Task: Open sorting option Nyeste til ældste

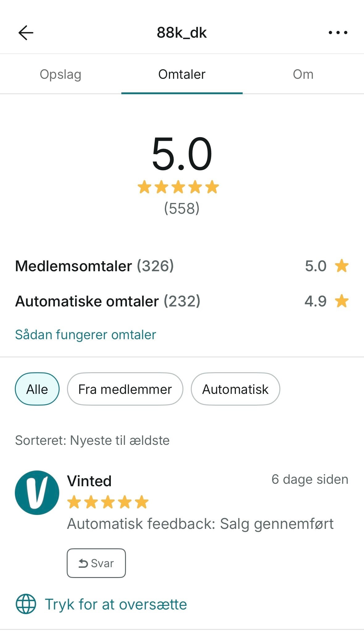Action: [x=92, y=440]
